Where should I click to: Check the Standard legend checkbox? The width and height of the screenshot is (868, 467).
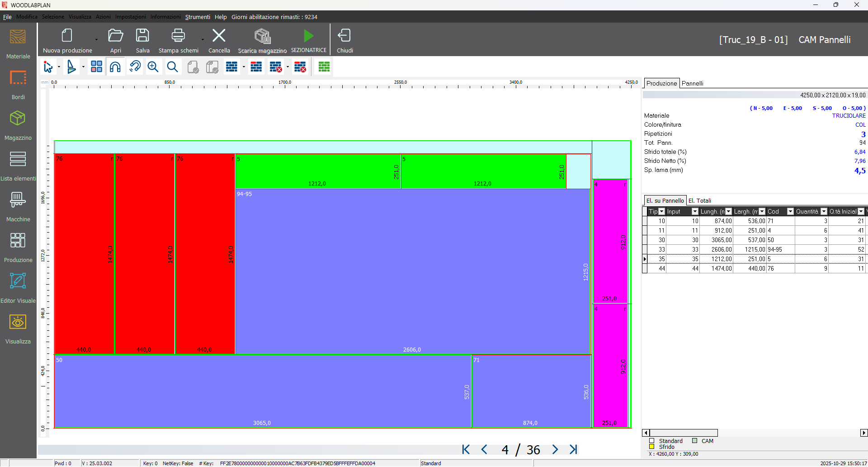[x=651, y=441]
